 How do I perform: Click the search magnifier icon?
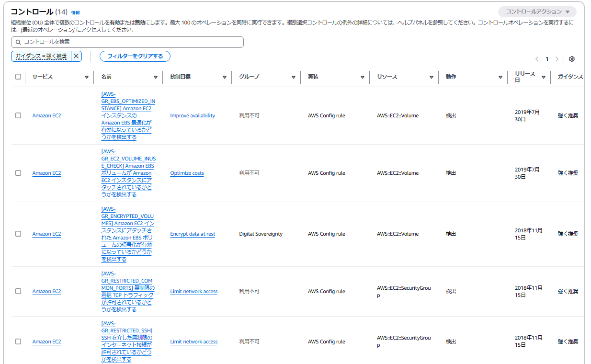18,42
